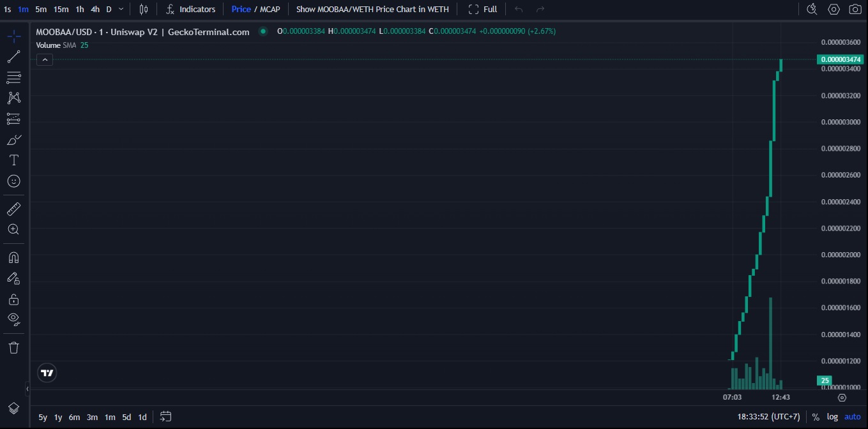Switch to 1s timeframe
868x429 pixels.
(x=8, y=9)
